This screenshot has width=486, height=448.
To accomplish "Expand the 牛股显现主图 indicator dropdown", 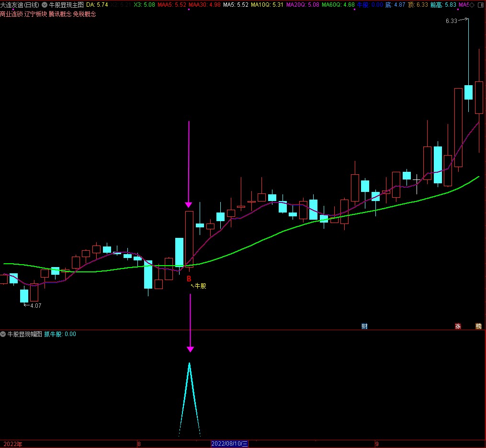I will tap(45, 5).
